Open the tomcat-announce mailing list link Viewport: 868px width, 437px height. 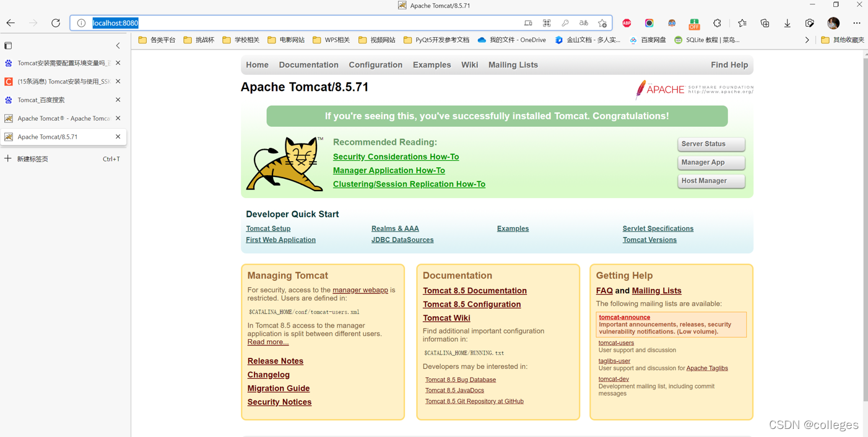[624, 317]
